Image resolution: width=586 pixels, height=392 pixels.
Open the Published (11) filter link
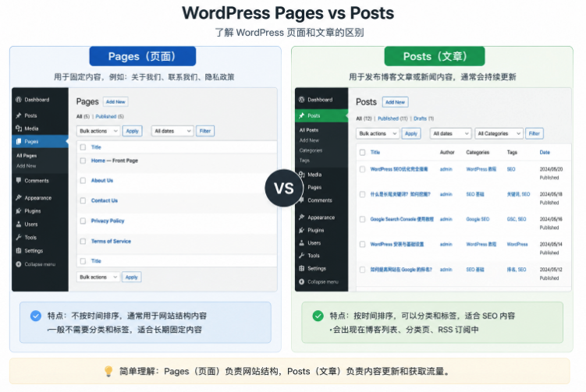tap(392, 118)
